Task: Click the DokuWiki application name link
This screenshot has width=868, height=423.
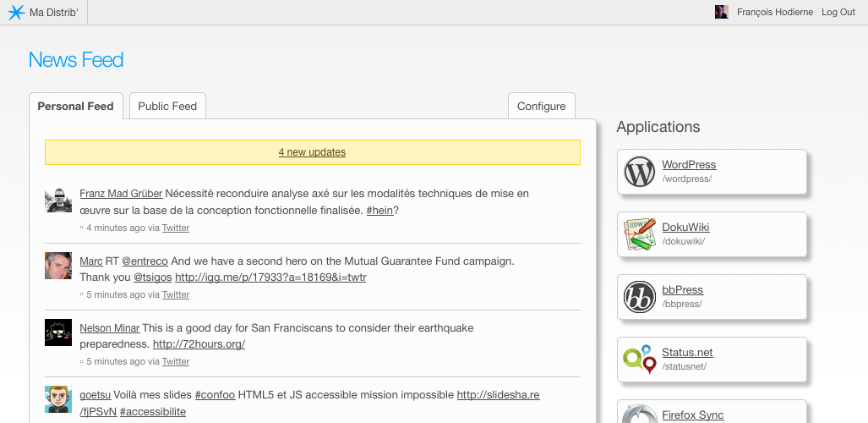Action: tap(685, 228)
